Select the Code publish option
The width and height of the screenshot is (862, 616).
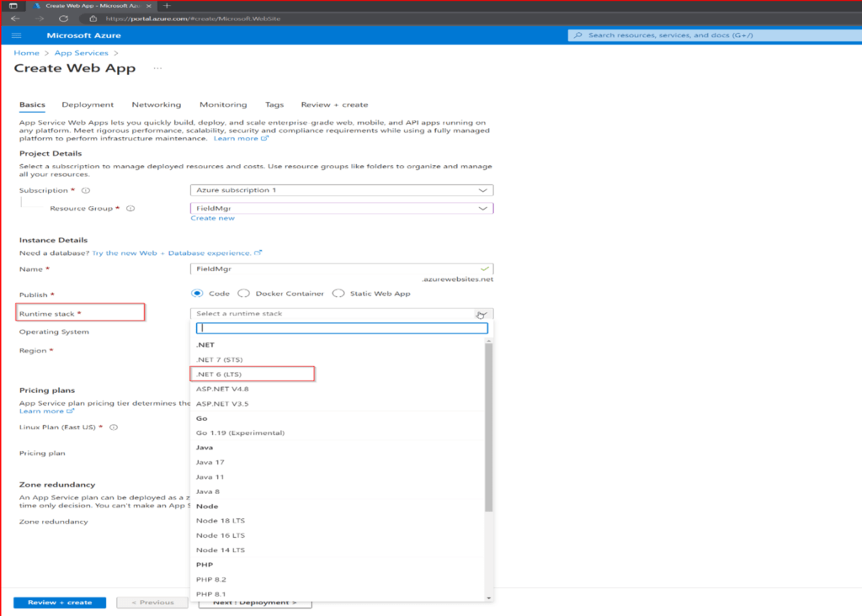point(197,294)
